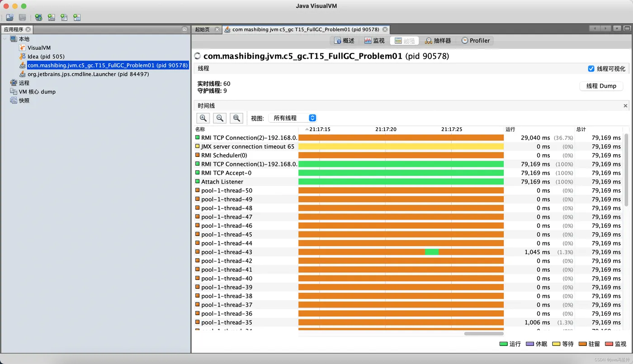
Task: Select the VisualVM tree entry
Action: [x=39, y=47]
